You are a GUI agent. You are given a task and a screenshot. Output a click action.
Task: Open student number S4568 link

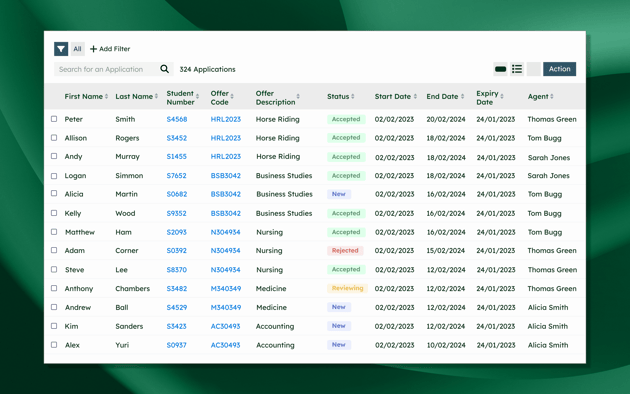pyautogui.click(x=177, y=119)
